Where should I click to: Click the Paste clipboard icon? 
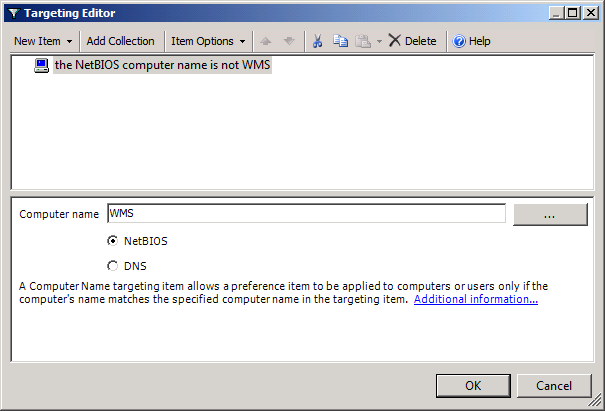(x=362, y=41)
